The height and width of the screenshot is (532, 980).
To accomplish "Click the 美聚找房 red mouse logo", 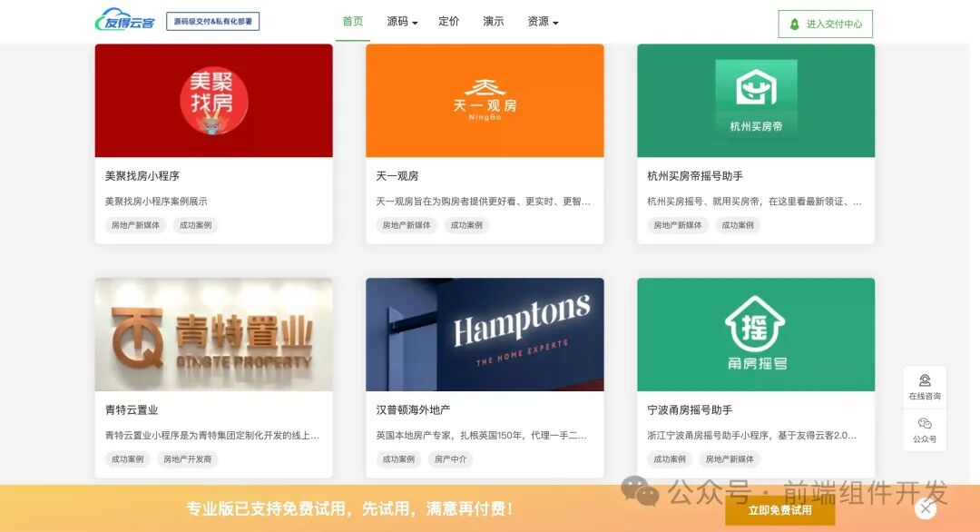I will [213, 100].
